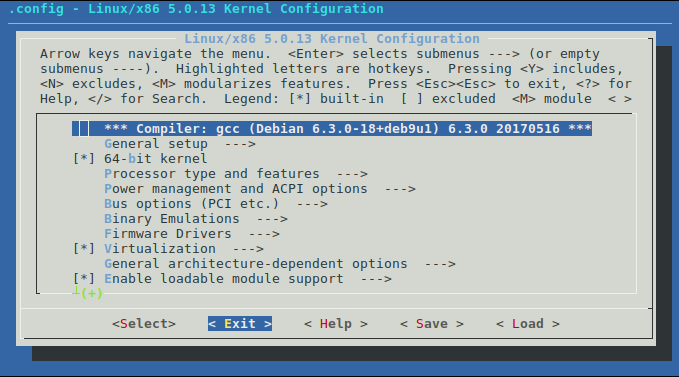The height and width of the screenshot is (377, 679).
Task: Open Power management and ACPI options
Action: [x=260, y=189]
